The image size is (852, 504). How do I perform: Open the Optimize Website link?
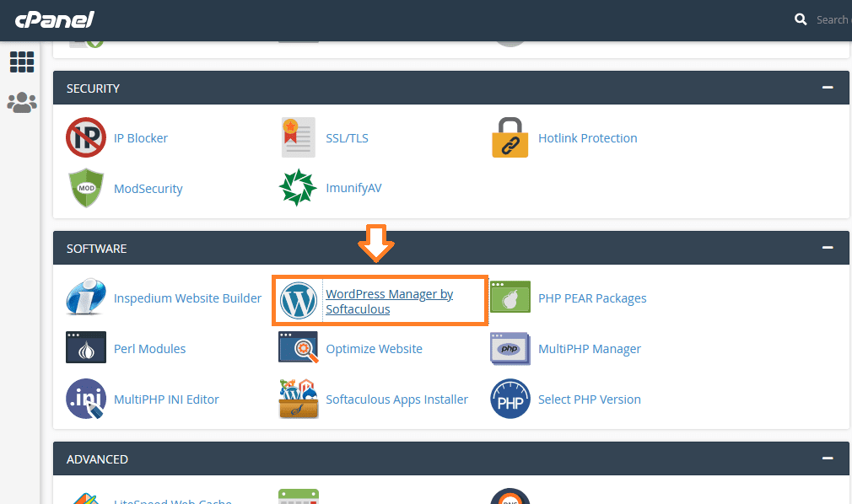374,349
